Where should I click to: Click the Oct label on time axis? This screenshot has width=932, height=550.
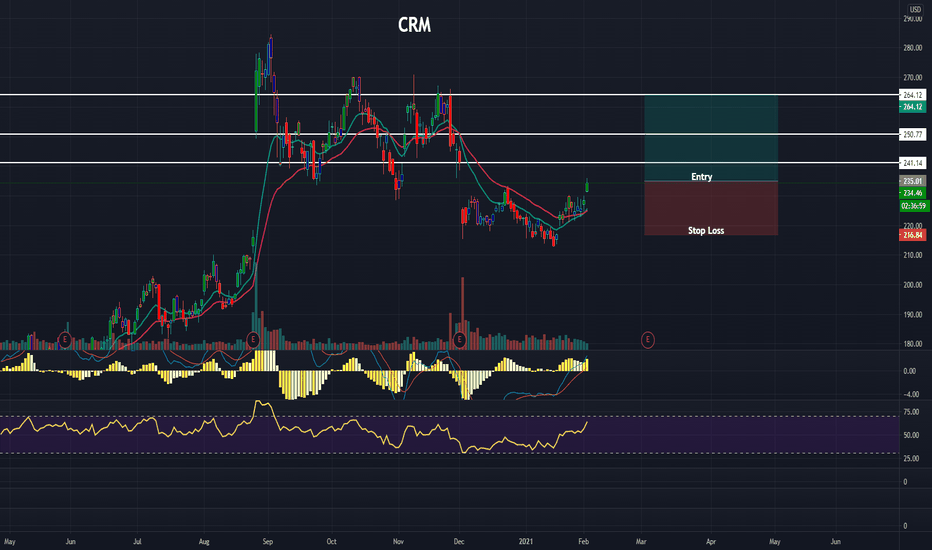pyautogui.click(x=332, y=542)
